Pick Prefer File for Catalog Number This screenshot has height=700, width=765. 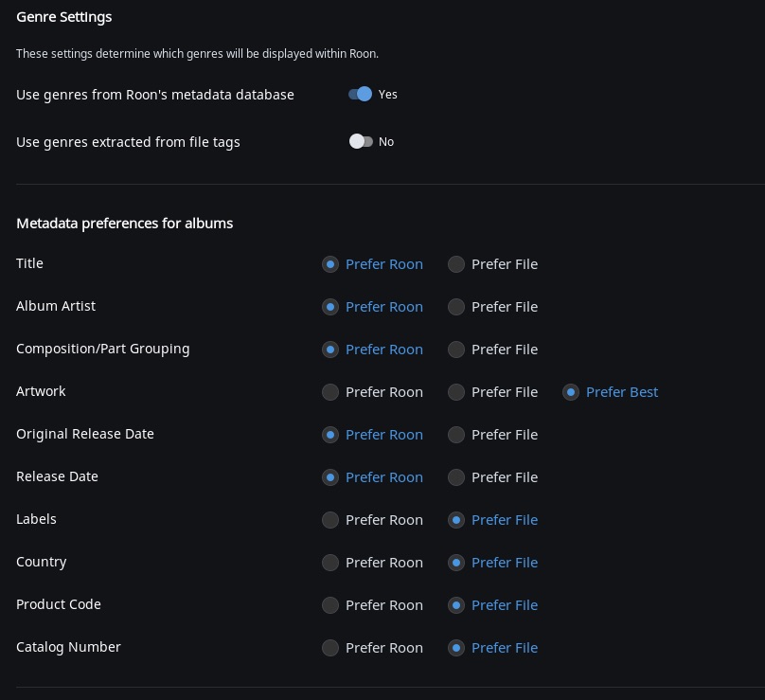coord(456,648)
